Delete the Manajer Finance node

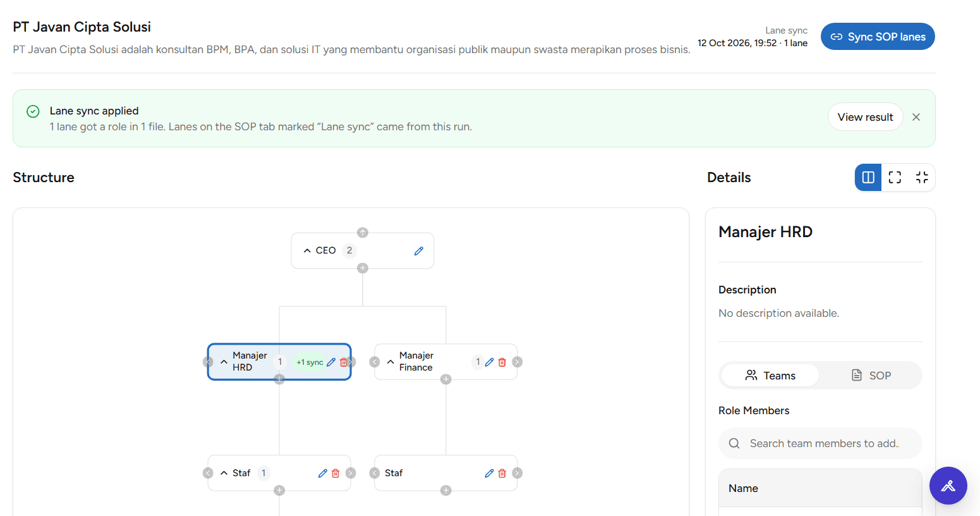[x=502, y=362]
